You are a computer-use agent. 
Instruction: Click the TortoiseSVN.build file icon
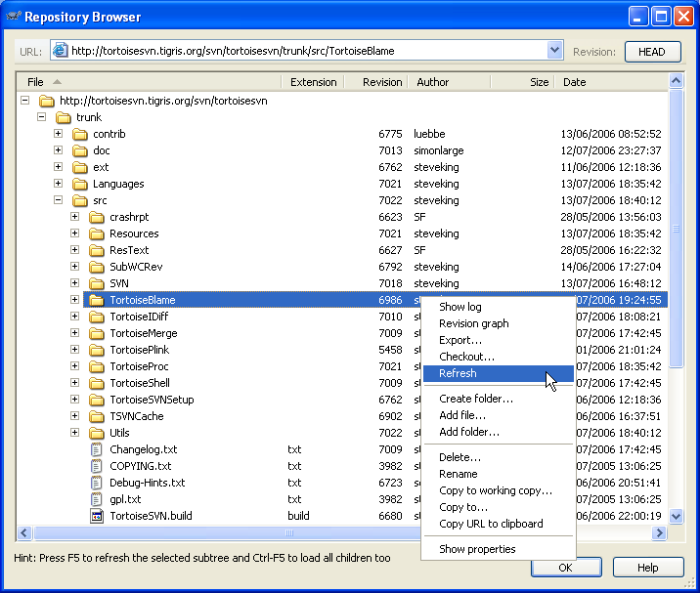97,516
